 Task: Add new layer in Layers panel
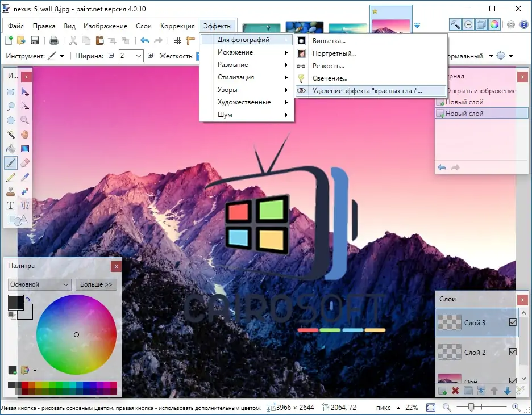point(442,391)
